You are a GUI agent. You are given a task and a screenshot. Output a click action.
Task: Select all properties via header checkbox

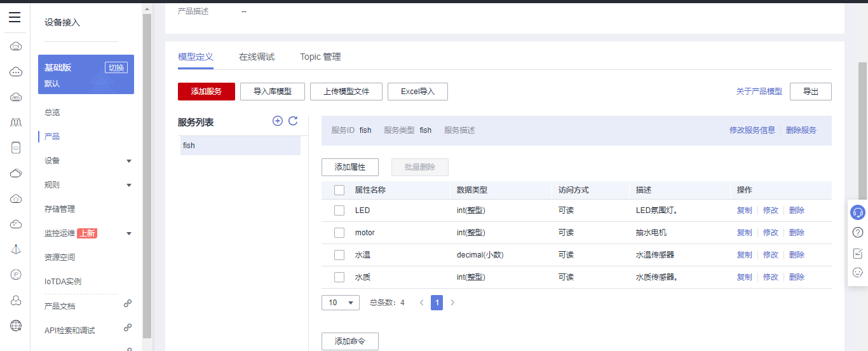click(339, 190)
